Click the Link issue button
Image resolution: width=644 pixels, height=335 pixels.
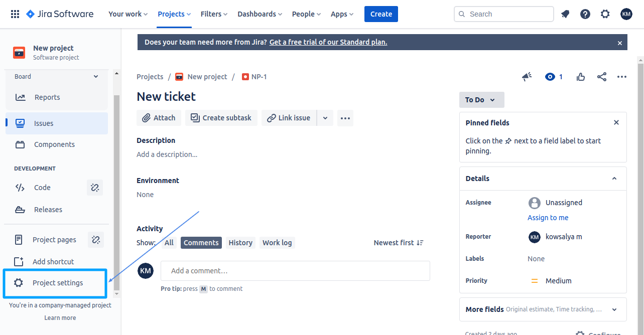[289, 118]
